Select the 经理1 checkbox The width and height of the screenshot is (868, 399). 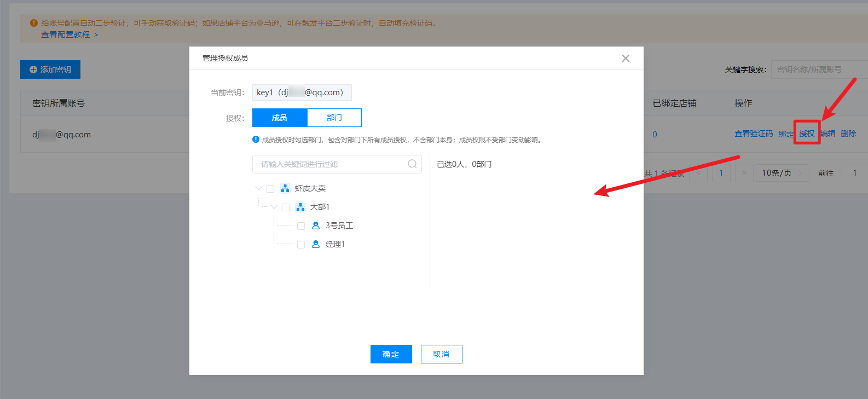(301, 245)
